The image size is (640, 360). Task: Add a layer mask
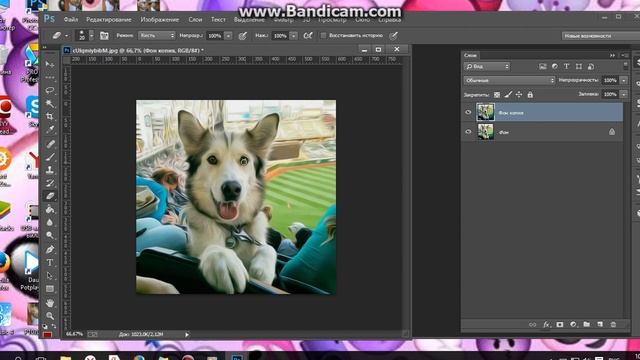click(560, 324)
